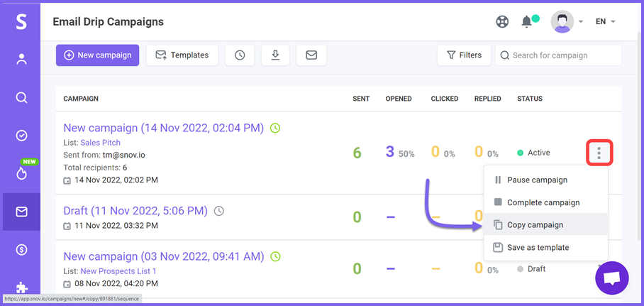The width and height of the screenshot is (644, 306).
Task: Click the three-dot menu for Active campaign
Action: [599, 153]
